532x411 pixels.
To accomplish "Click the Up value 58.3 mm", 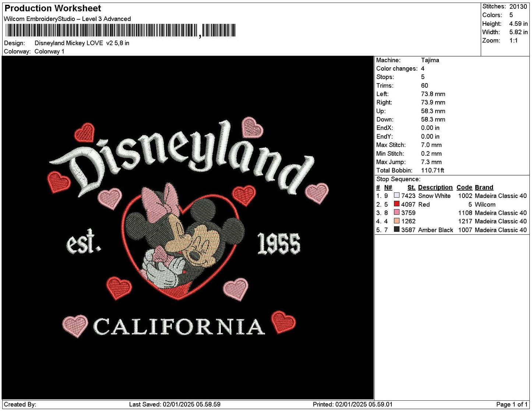I will pos(433,111).
